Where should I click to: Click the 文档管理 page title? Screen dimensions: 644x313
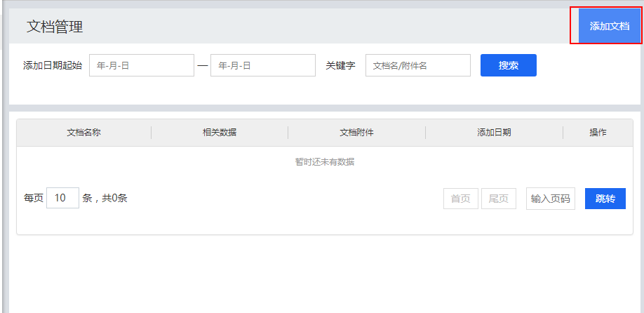point(55,26)
